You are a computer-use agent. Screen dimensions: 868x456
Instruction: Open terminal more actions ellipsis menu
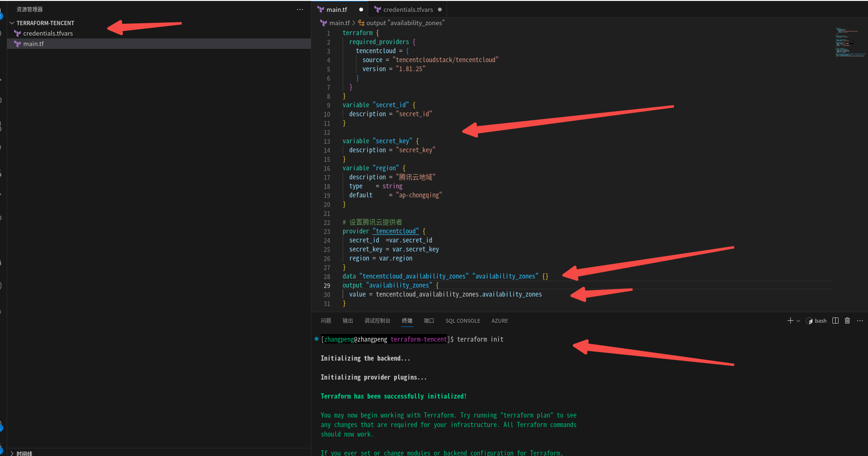click(860, 321)
